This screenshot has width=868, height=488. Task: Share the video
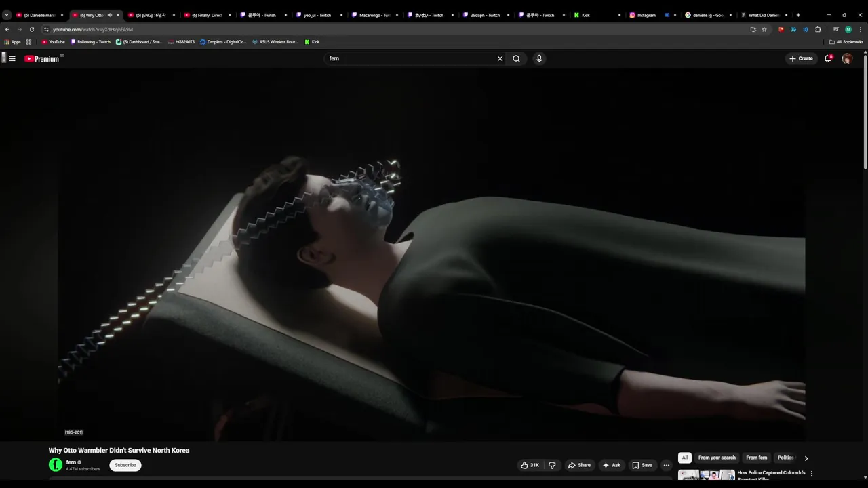point(580,465)
